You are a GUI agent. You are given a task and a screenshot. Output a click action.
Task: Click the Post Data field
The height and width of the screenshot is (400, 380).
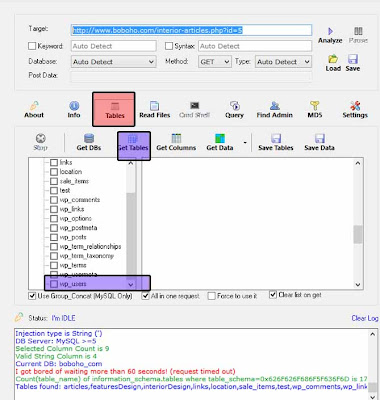(191, 76)
